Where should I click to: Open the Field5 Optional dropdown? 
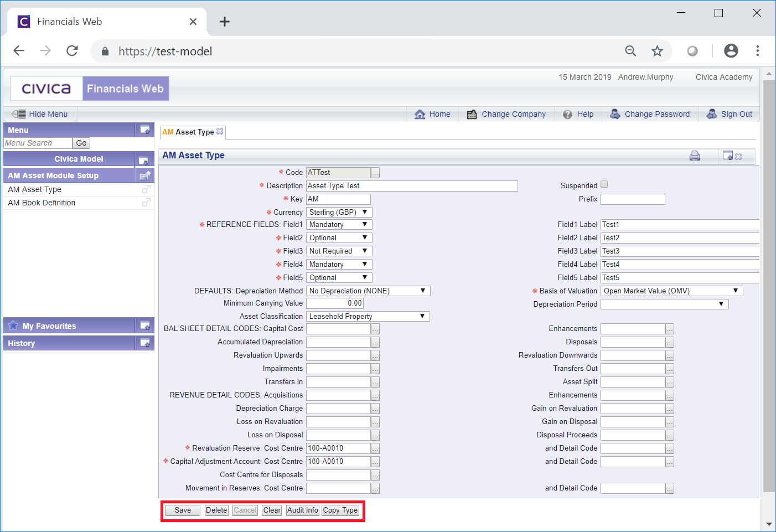(339, 277)
